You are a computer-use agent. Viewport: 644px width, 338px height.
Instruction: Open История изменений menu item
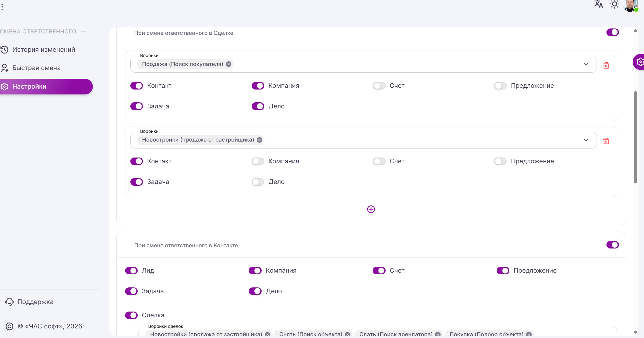(44, 50)
